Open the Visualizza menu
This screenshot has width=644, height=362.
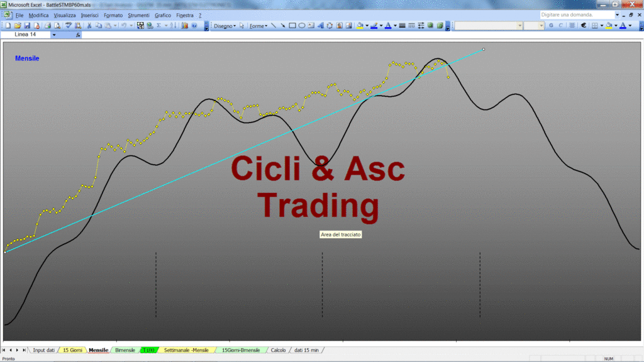[x=65, y=15]
